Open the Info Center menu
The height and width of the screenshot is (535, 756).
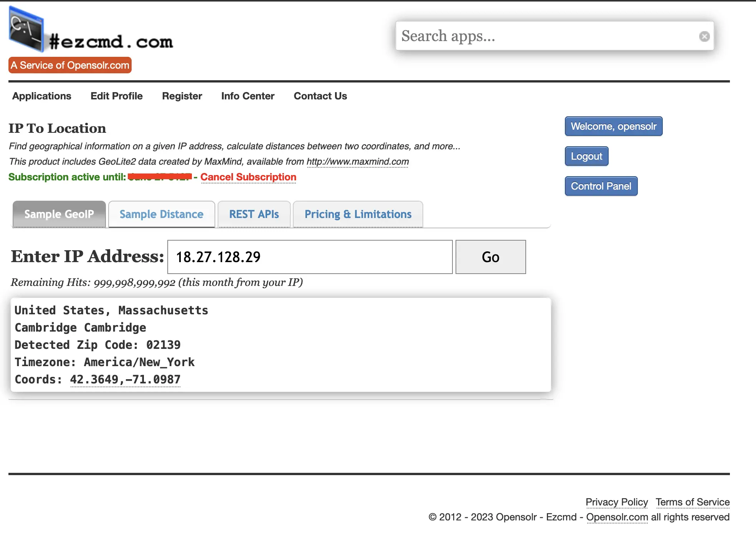pos(248,96)
